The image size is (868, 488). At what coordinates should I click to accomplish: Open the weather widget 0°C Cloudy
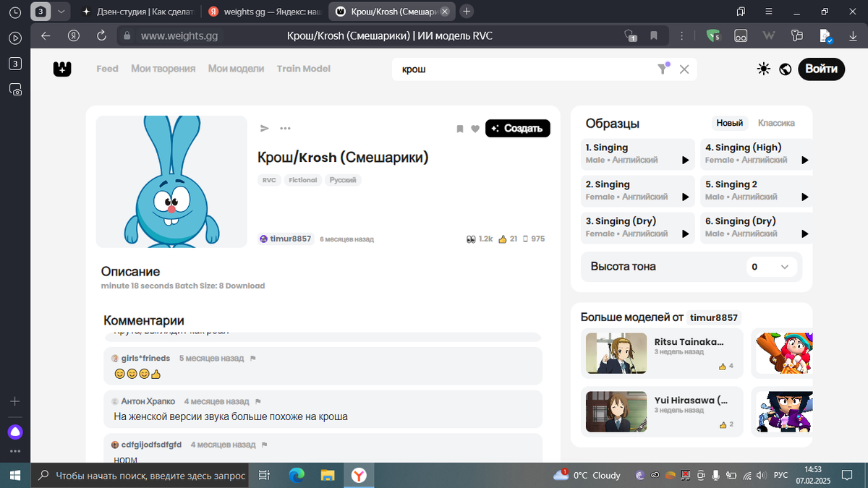coord(587,475)
